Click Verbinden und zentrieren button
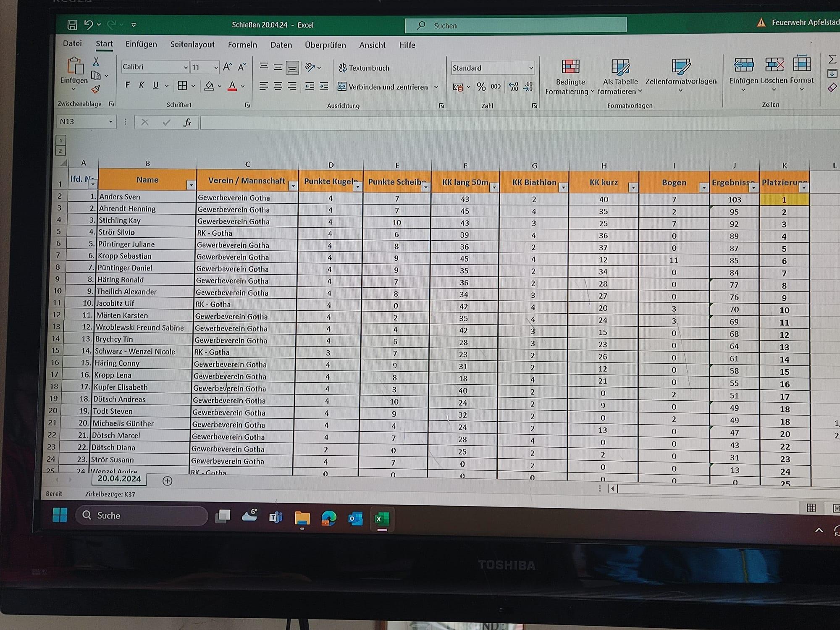 point(383,87)
